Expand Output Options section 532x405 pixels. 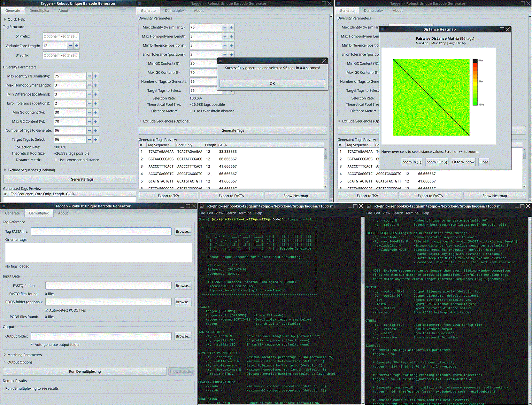(18, 362)
